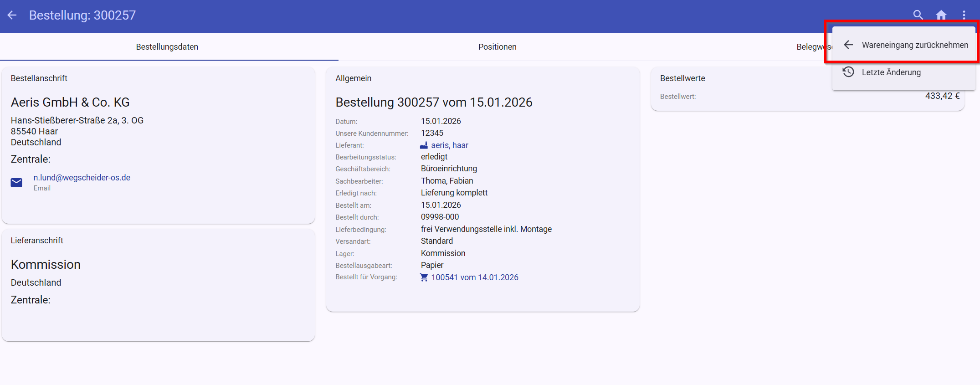Click the n.lund@wegscheider-os.de email link
This screenshot has height=385, width=980.
[82, 178]
